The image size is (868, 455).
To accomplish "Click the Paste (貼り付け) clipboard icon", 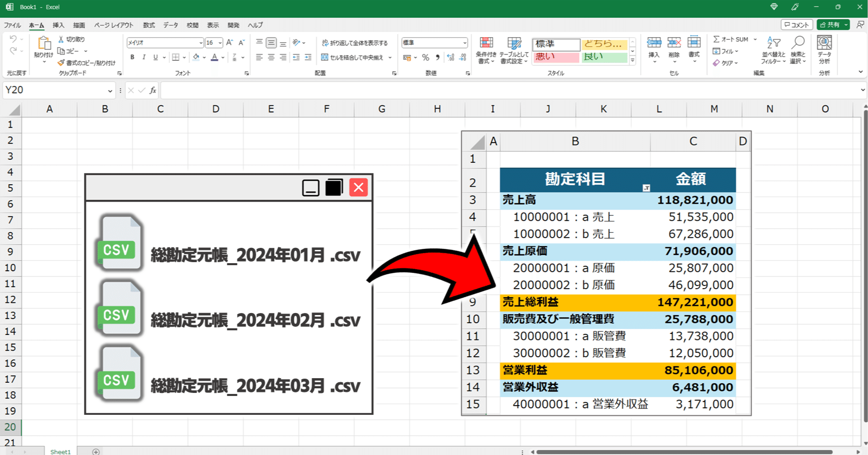I will tap(44, 43).
